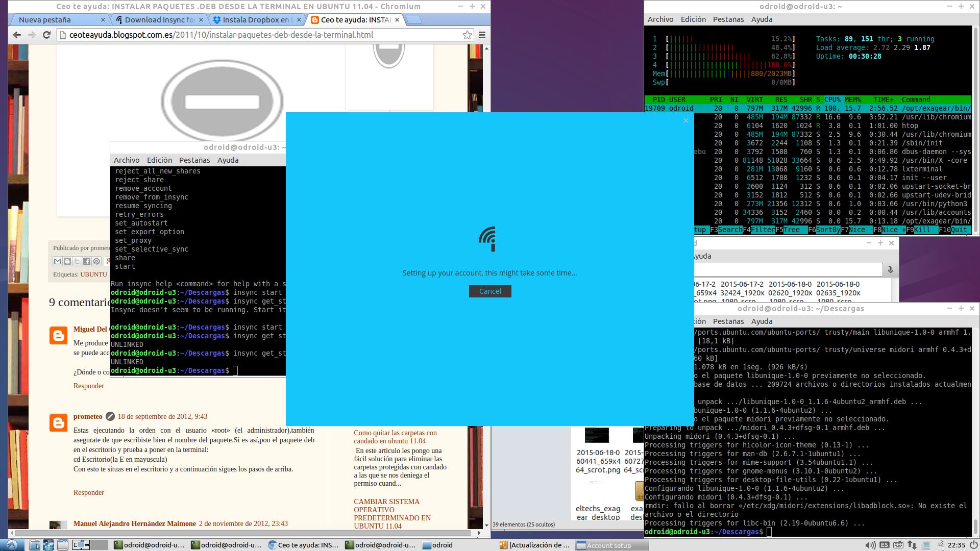Click the Chromium URL address bar
Viewport: 980px width, 551px height.
(x=255, y=35)
